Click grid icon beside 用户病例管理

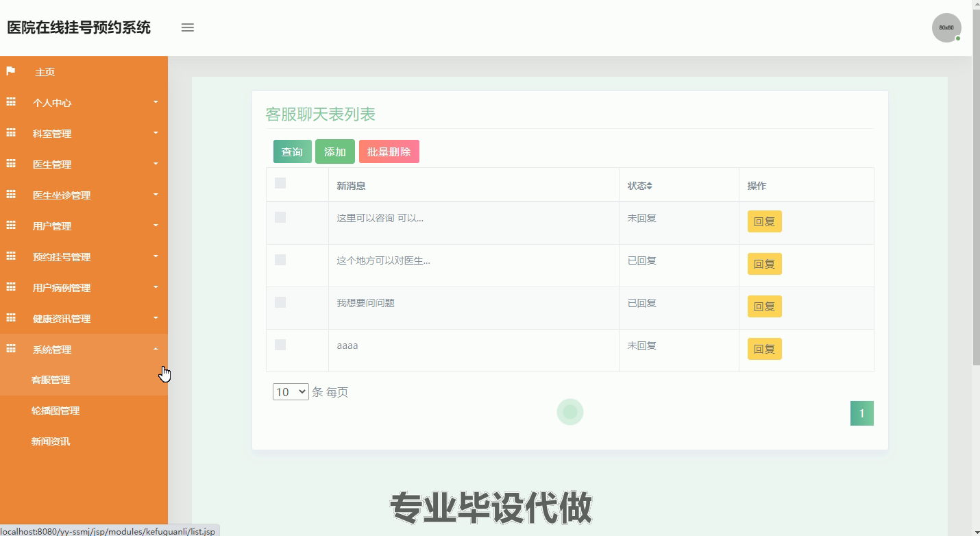pos(11,287)
